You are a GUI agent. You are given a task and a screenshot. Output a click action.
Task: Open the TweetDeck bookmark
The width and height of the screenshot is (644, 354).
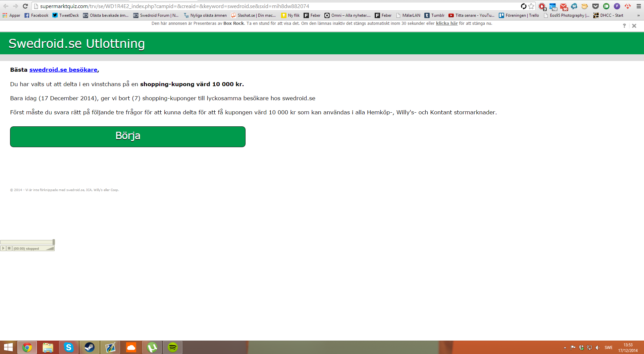tap(66, 15)
